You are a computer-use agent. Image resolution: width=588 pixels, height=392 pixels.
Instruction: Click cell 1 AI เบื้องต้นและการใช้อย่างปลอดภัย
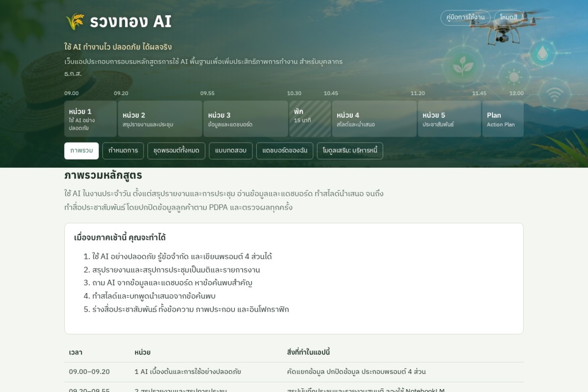coord(188,372)
